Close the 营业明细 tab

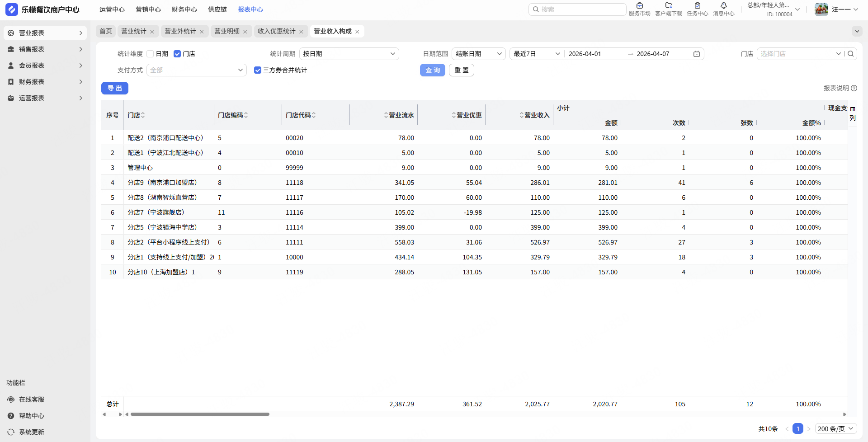coord(245,32)
